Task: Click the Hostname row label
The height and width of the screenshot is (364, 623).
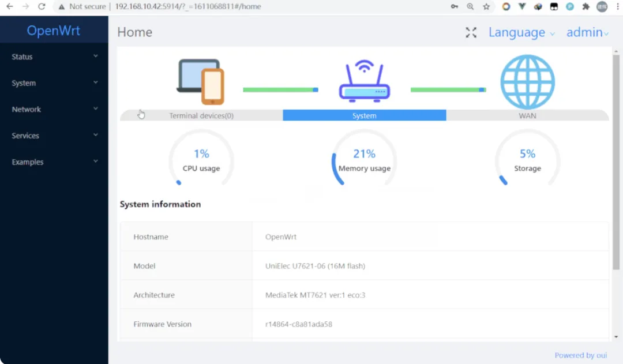Action: (x=151, y=237)
